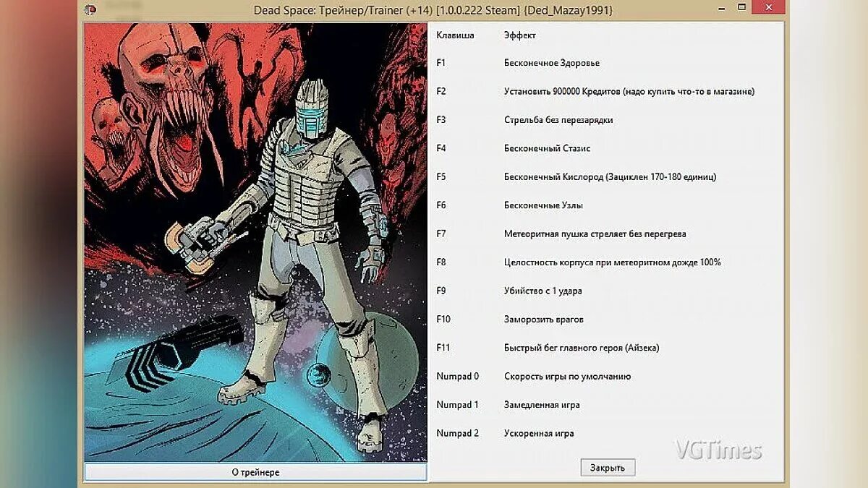This screenshot has width=868, height=488.
Task: Click the 'F5' key label
Action: click(441, 176)
